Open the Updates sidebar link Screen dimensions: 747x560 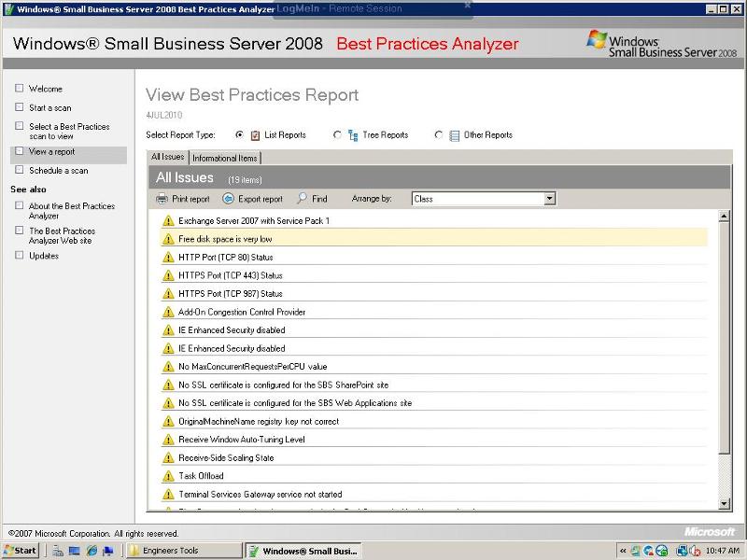44,256
